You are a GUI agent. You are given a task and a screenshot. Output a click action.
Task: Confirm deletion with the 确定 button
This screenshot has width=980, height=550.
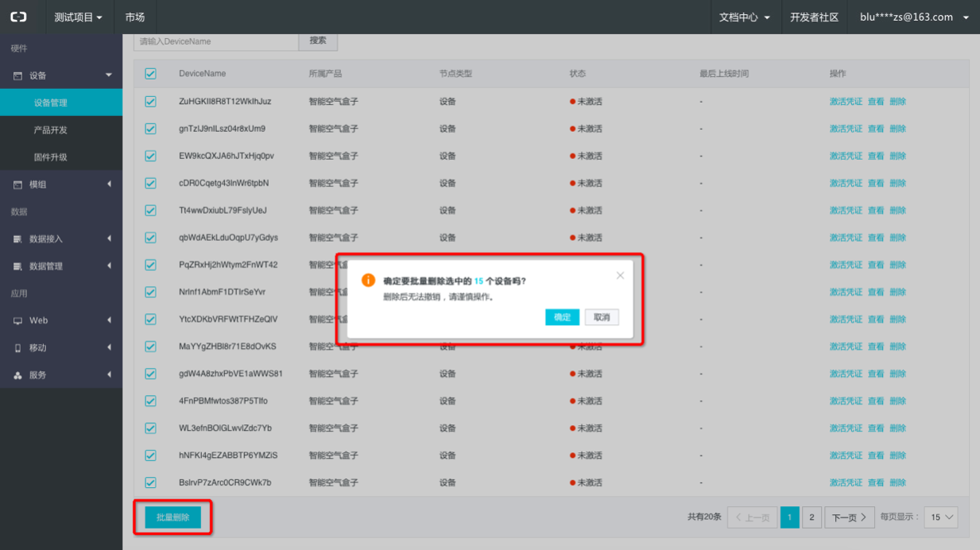coord(562,317)
